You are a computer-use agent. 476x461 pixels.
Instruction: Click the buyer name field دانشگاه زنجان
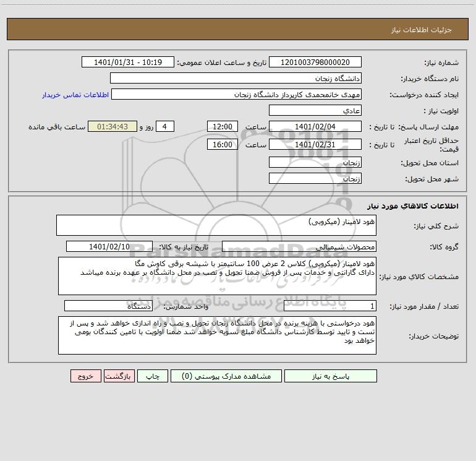(236, 78)
